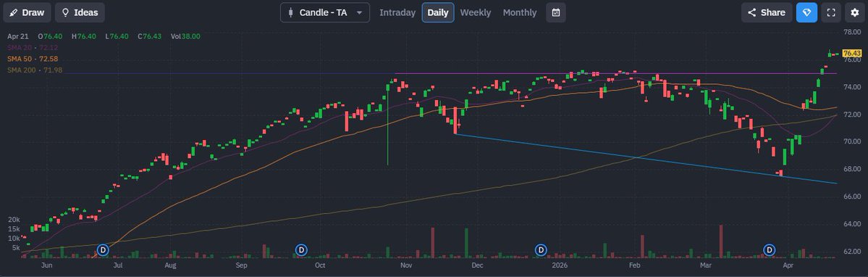Click the 64.00 price axis label
The image size is (868, 277).
click(852, 224)
